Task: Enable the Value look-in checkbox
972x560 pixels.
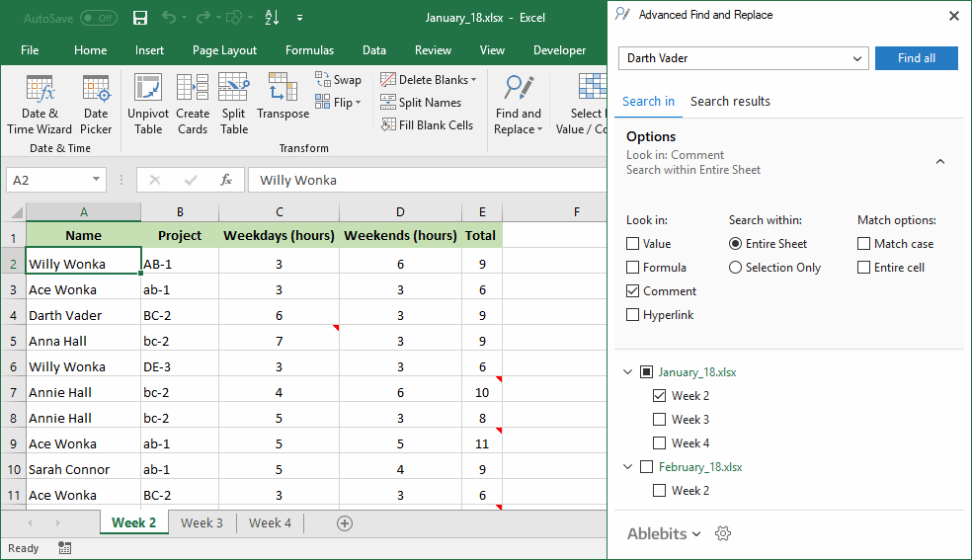Action: (632, 243)
